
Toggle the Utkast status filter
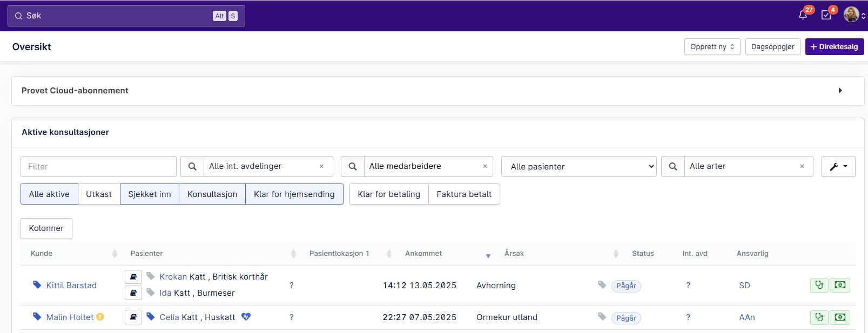tap(99, 194)
